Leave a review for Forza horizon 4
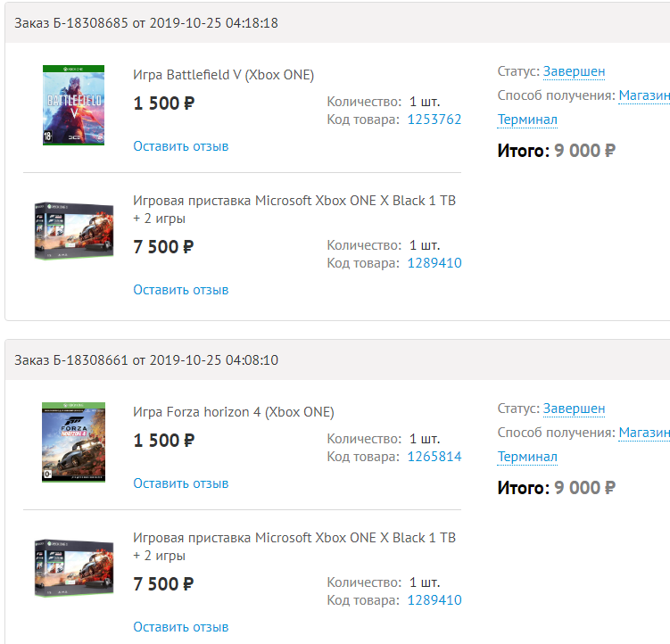Viewport: 670px width, 644px height. [x=181, y=483]
